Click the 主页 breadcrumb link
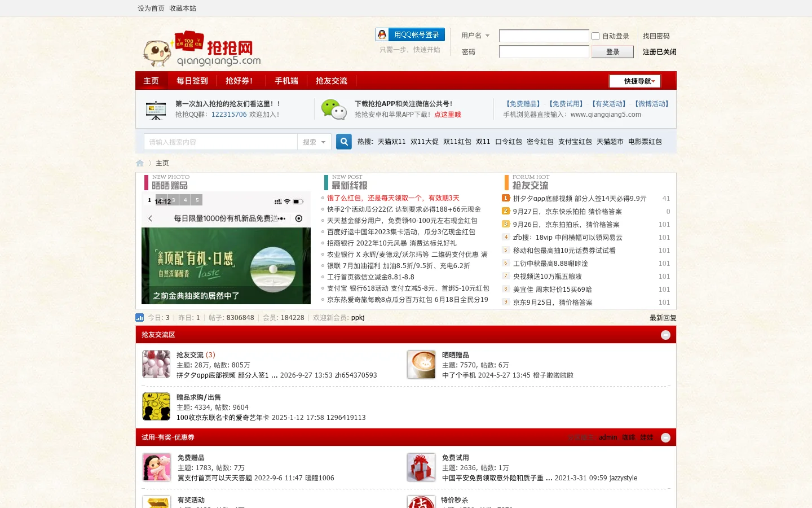 point(162,163)
